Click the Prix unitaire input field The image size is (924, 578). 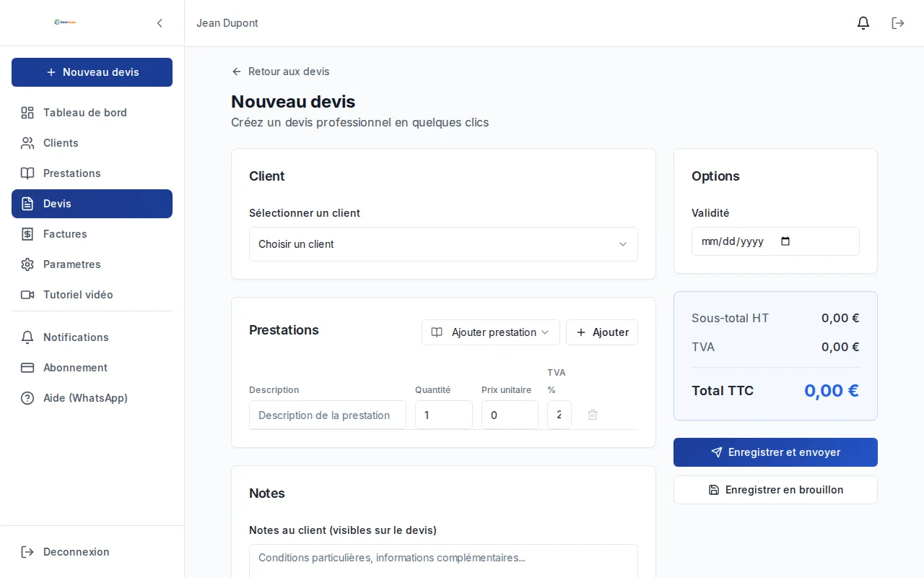pos(510,415)
